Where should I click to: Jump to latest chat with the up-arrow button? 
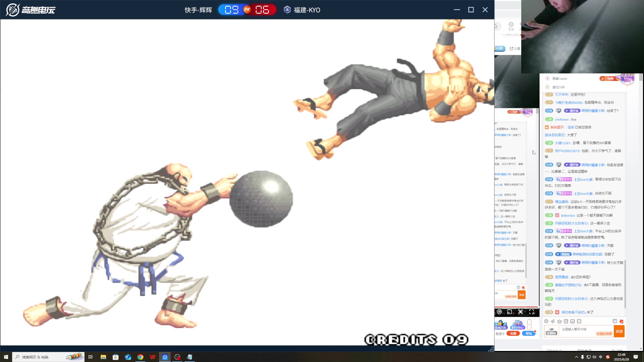click(623, 314)
